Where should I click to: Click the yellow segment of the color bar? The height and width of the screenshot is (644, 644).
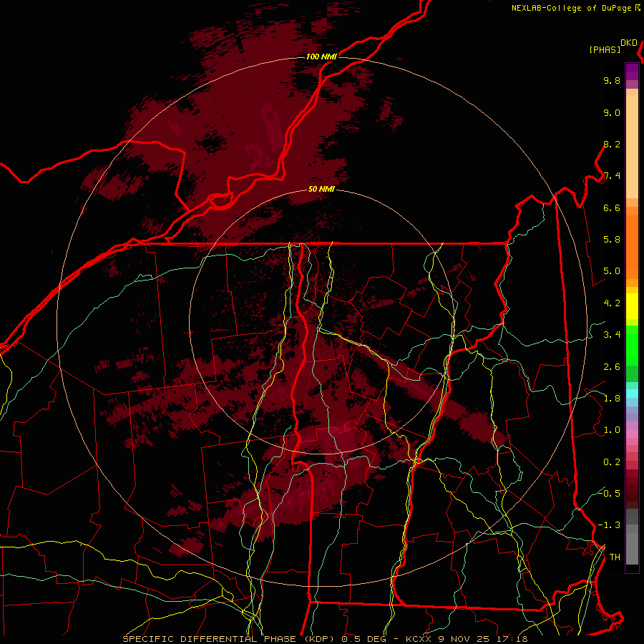[632, 306]
